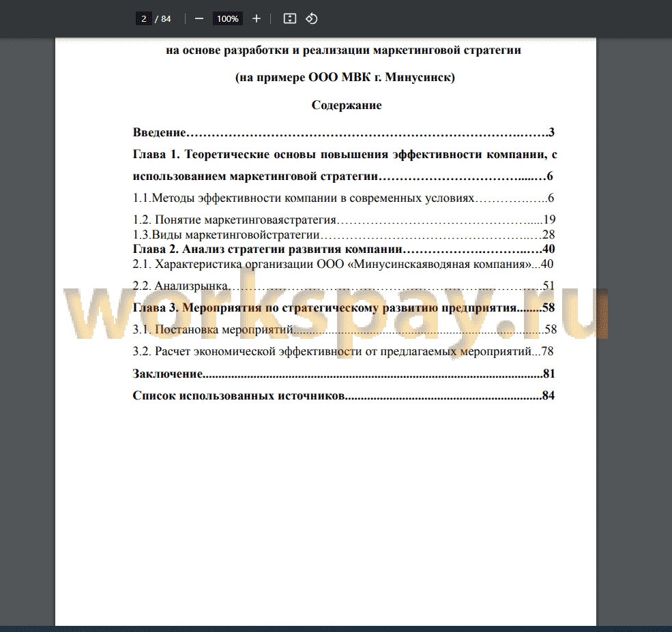This screenshot has height=632, width=672.
Task: Click the 'Глава 2. Анализ стратегии' entry
Action: (344, 250)
